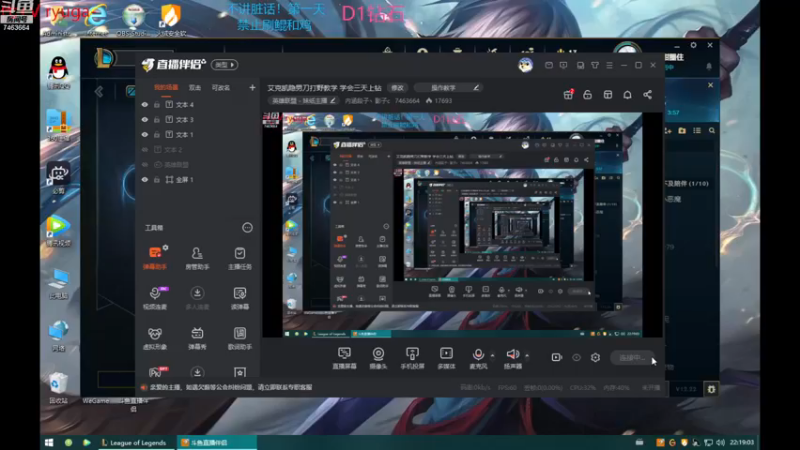The height and width of the screenshot is (450, 800).
Task: Click the notification bell in stream header
Action: click(x=628, y=94)
